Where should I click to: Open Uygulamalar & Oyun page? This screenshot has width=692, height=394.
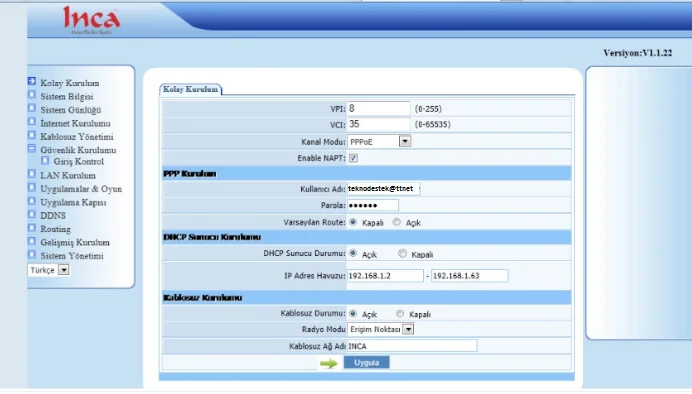point(81,189)
